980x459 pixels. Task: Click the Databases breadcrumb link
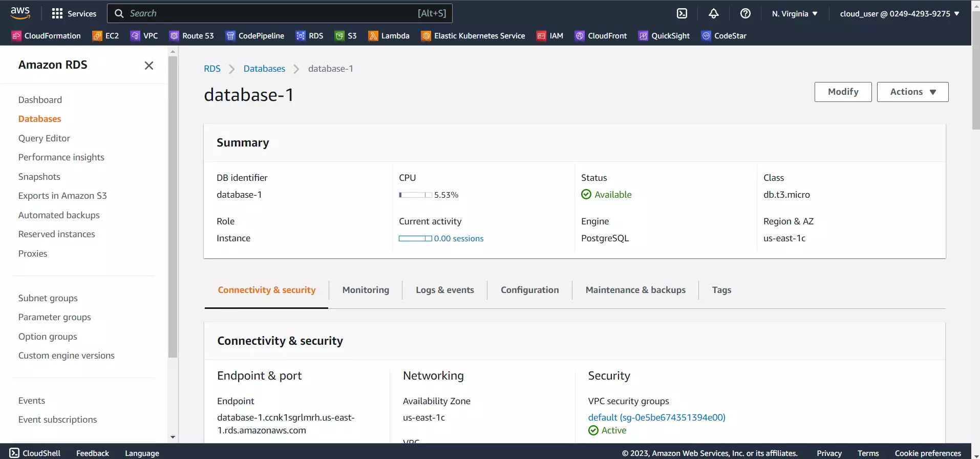point(264,69)
